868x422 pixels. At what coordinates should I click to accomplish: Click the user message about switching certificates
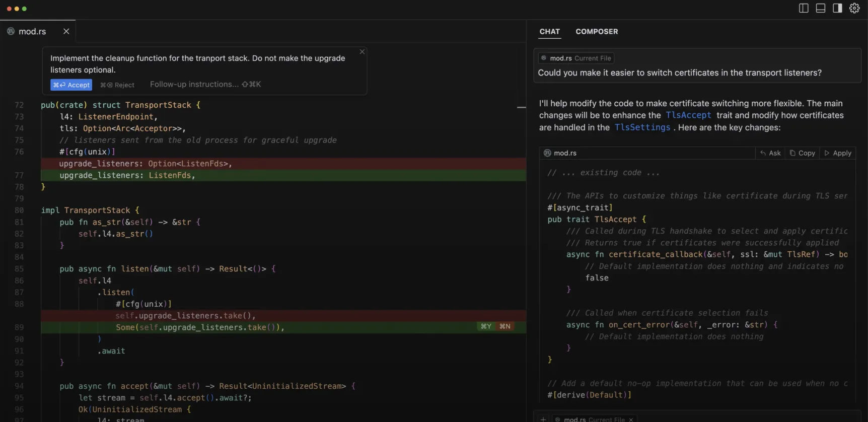(x=680, y=73)
